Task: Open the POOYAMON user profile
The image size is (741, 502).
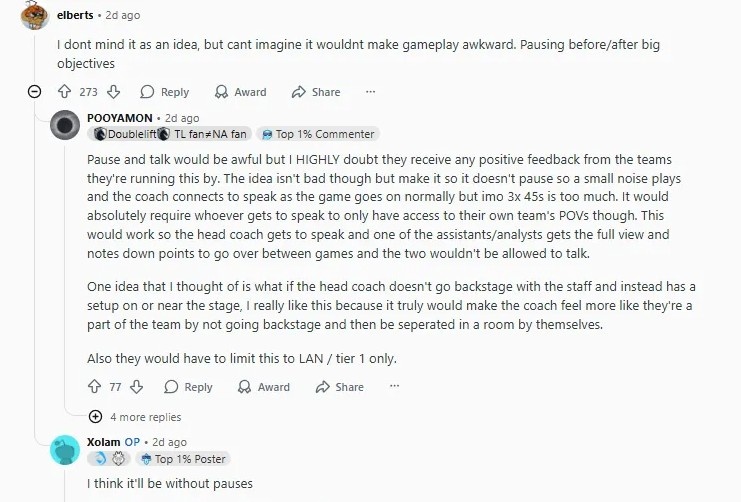Action: click(x=120, y=118)
